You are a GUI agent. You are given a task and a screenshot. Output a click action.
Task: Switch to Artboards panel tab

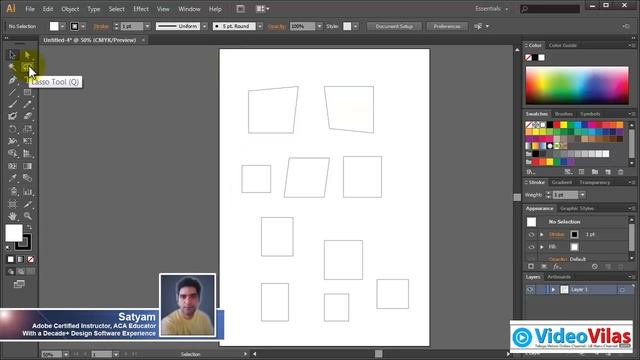559,277
